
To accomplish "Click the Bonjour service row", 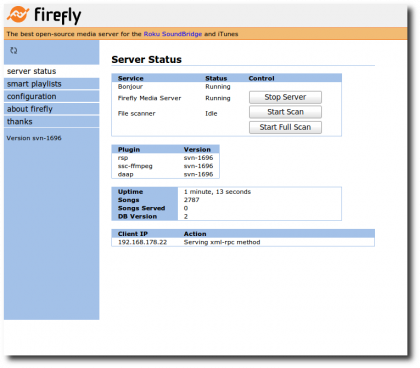I will point(227,87).
